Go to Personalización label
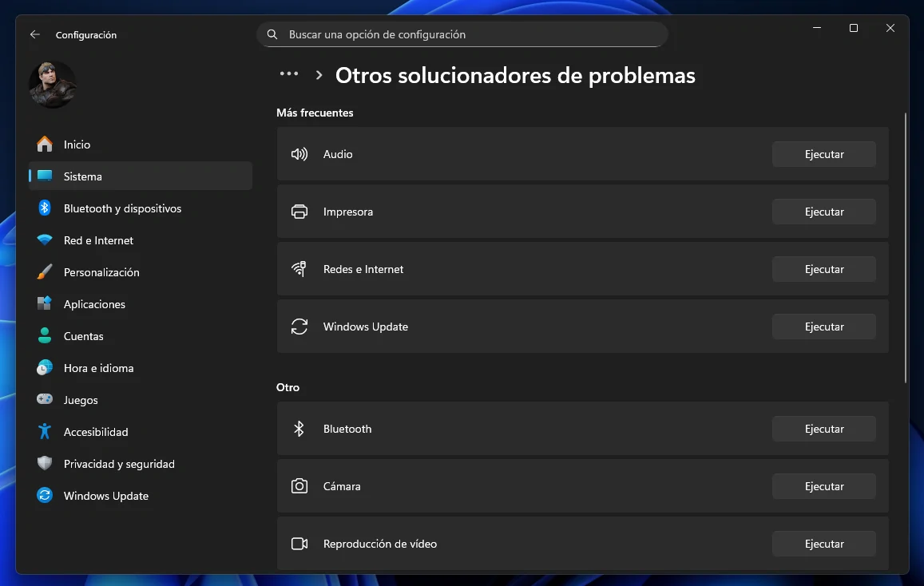Image resolution: width=924 pixels, height=586 pixels. pos(101,272)
